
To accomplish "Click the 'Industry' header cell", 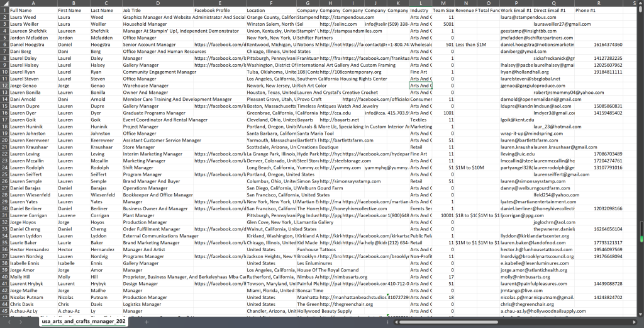I will (x=421, y=10).
